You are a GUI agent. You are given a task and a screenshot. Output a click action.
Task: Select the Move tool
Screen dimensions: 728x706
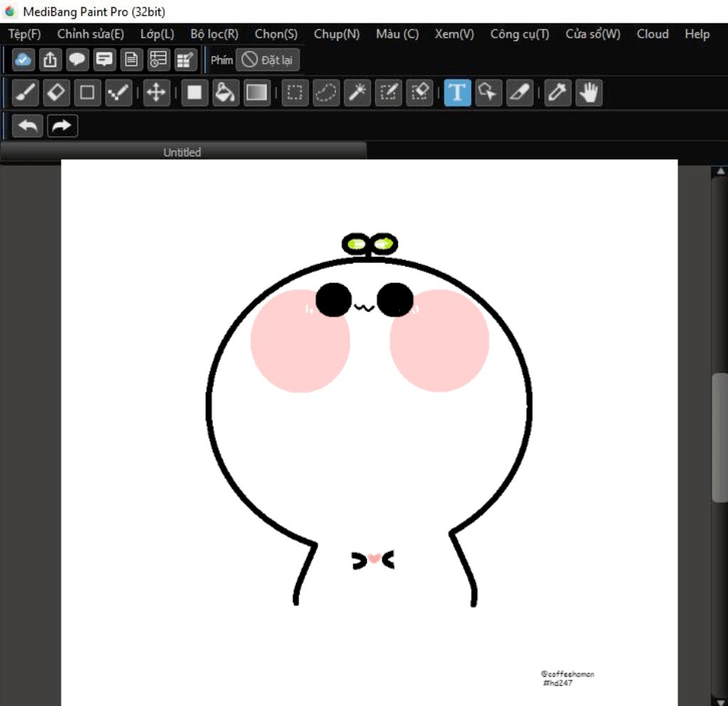(156, 93)
